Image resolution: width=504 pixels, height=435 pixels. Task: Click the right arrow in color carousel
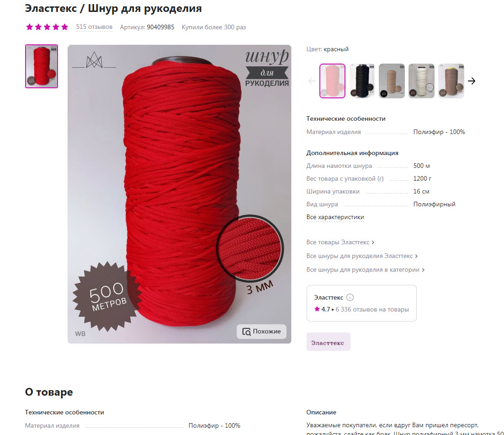click(x=472, y=81)
